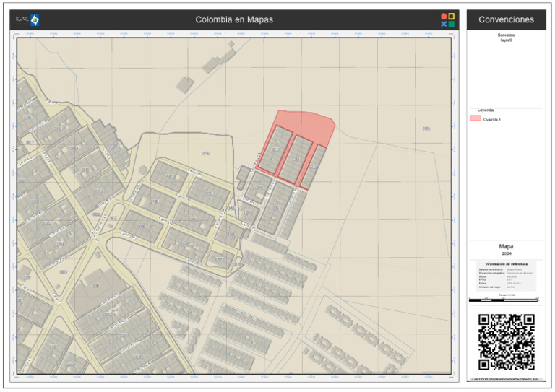Screen dimensions: 555x392
Task: Click the map scale bar
Action: click(x=504, y=300)
